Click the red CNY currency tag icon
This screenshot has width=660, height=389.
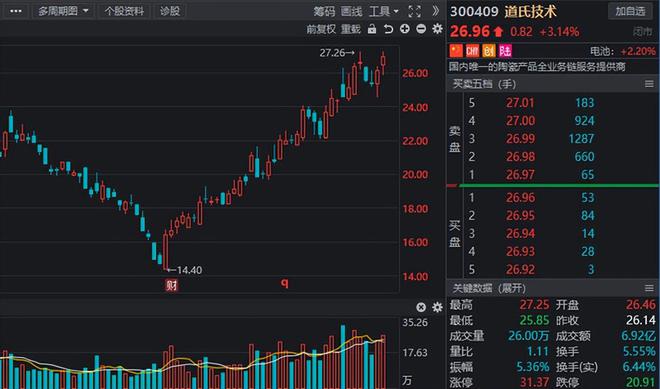click(472, 51)
